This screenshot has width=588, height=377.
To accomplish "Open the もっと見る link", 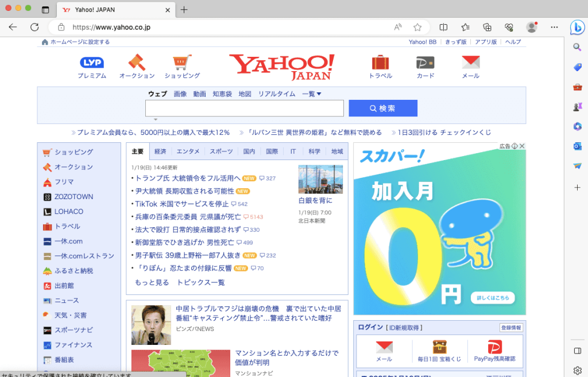I will click(x=152, y=282).
